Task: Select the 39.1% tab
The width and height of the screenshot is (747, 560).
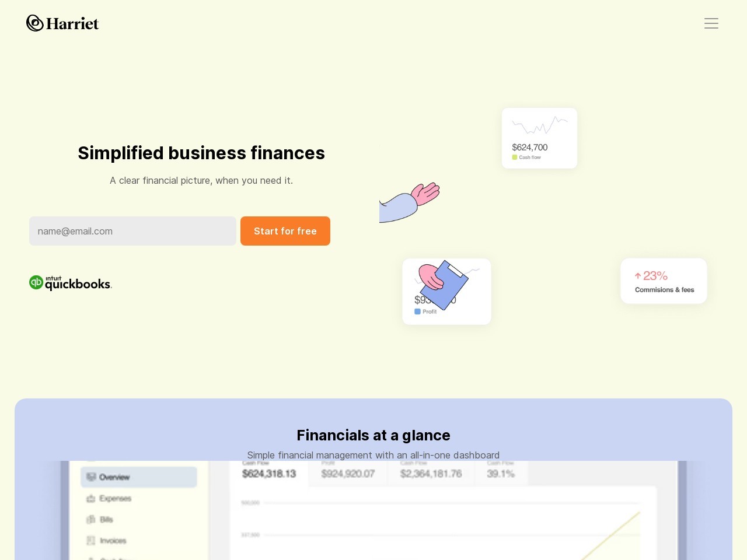Action: coord(501,473)
